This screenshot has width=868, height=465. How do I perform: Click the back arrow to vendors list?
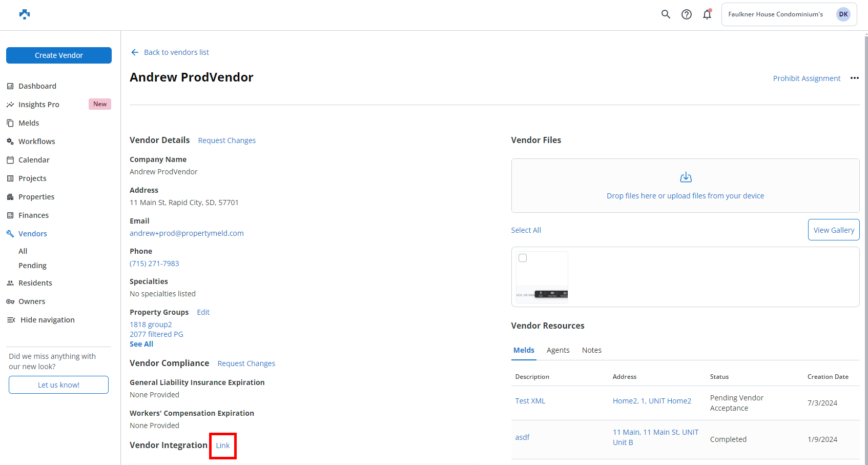pyautogui.click(x=135, y=52)
